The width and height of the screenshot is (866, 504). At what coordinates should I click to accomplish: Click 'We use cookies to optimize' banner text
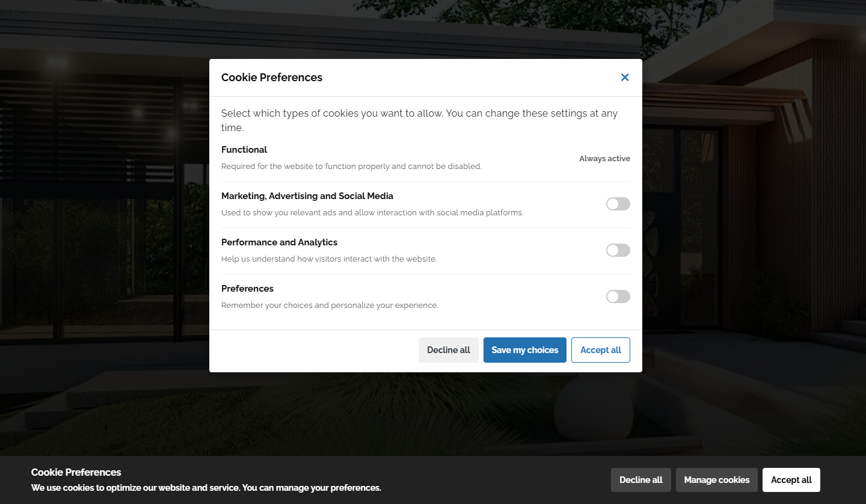206,488
